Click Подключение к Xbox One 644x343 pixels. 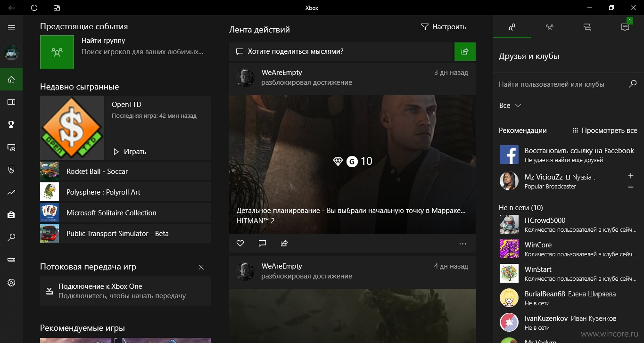125,291
